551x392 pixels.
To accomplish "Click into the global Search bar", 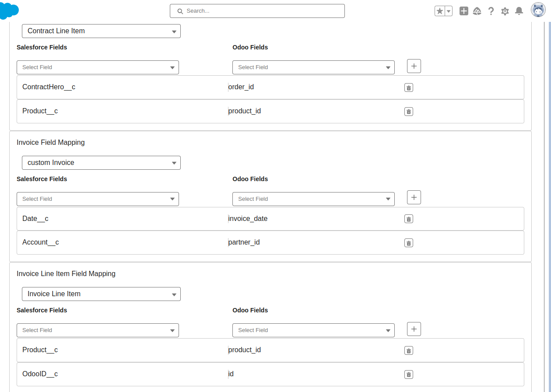I will click(257, 10).
